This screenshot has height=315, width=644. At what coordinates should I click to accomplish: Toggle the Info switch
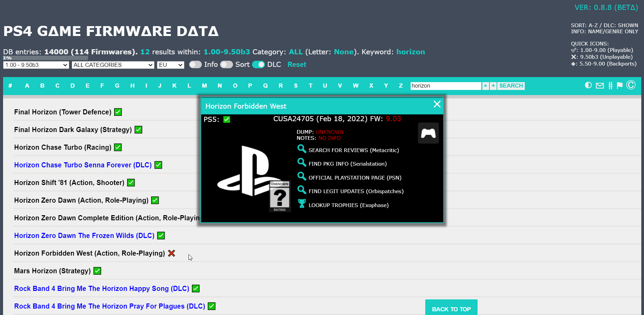pos(195,64)
